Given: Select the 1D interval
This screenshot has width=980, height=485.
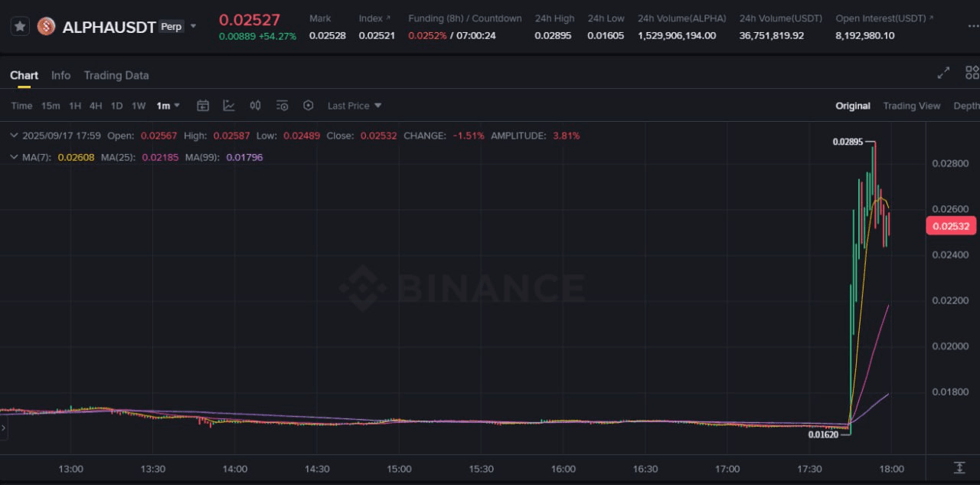Looking at the screenshot, I should tap(116, 106).
